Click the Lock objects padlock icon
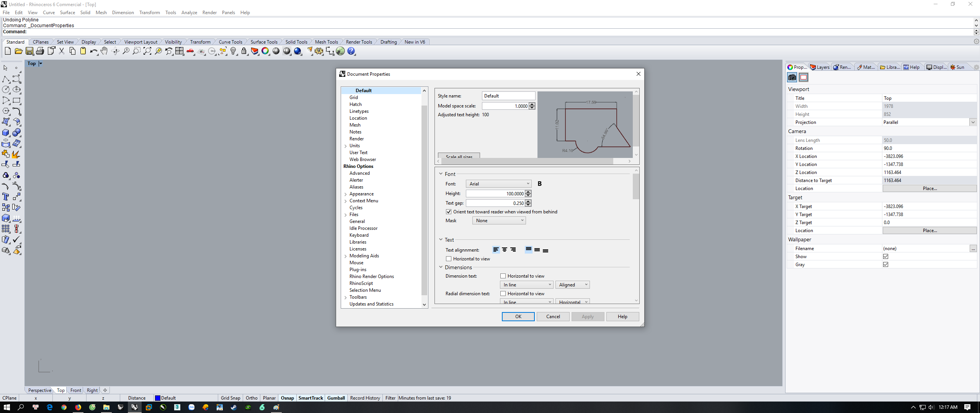Viewport: 980px width, 413px height. [244, 51]
